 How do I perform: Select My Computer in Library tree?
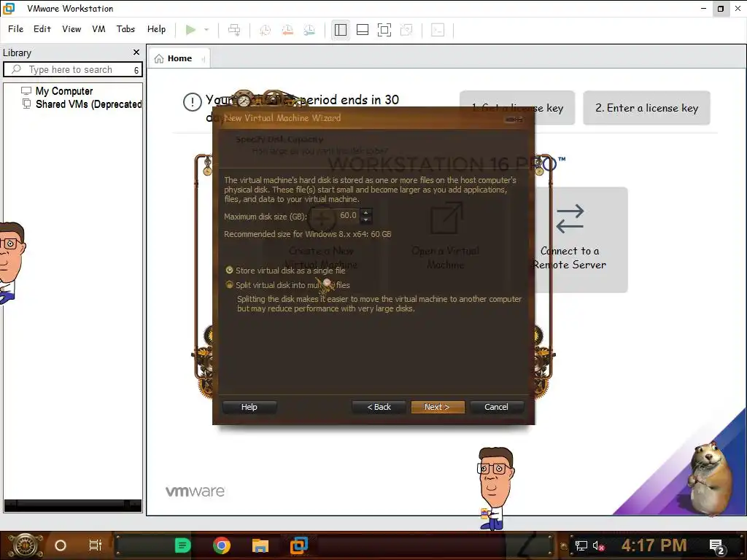coord(64,91)
